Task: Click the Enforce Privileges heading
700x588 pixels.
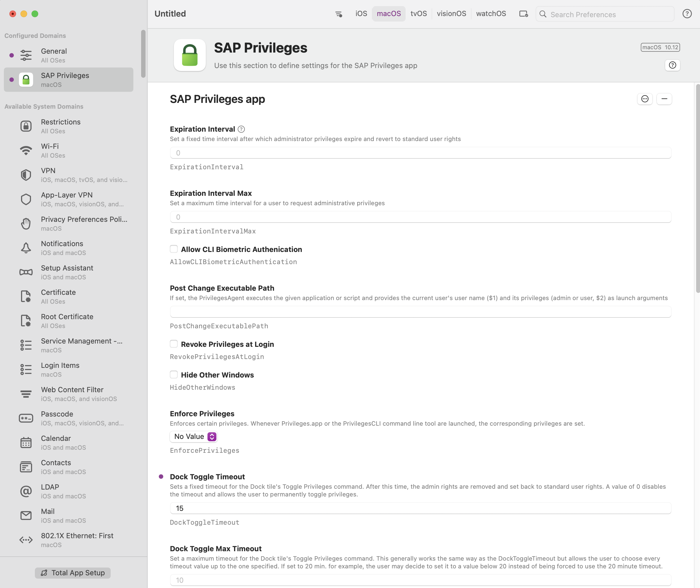Action: 202,414
